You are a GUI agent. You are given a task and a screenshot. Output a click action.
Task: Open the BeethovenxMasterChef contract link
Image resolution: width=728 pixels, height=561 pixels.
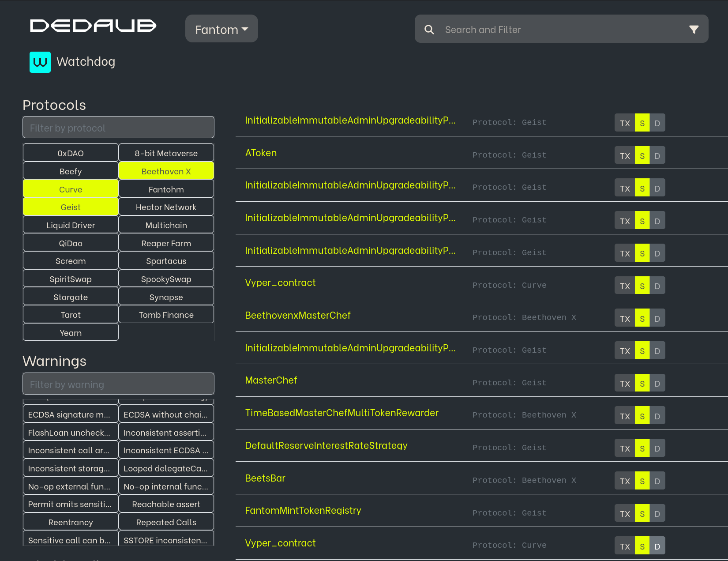click(298, 315)
